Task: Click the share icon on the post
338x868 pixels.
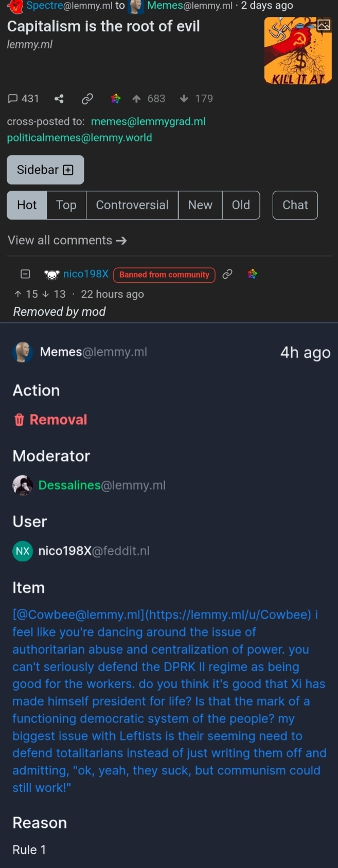Action: [59, 99]
